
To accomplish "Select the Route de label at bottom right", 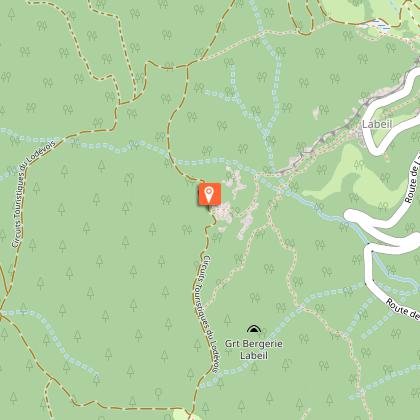I will click(x=403, y=310).
